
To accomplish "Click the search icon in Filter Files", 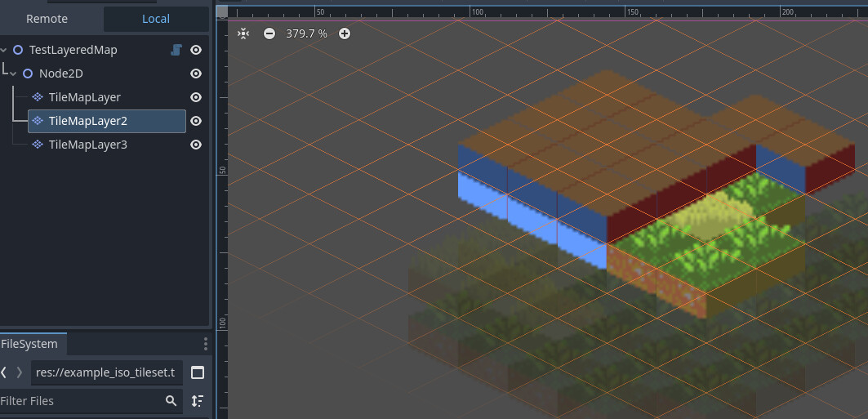I will pos(171,401).
